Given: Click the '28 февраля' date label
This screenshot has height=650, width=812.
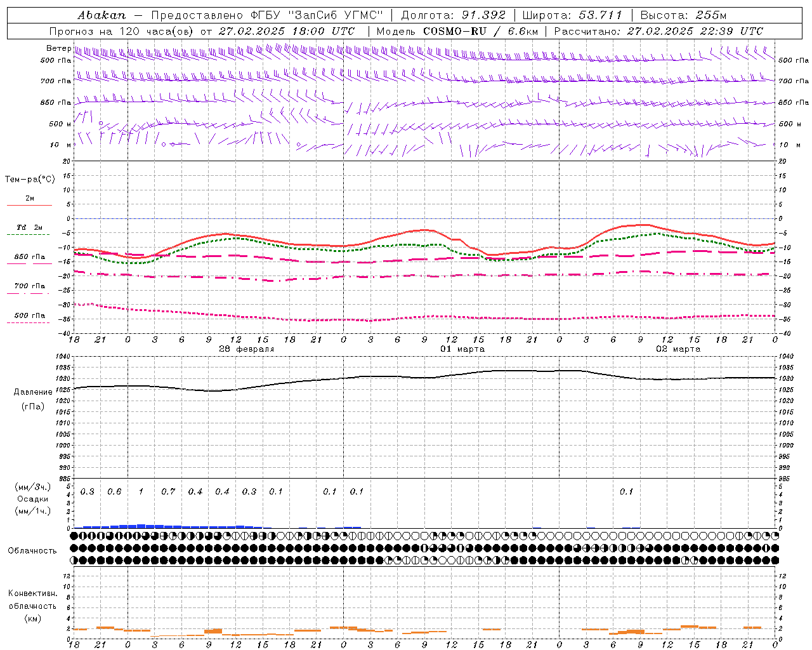Looking at the screenshot, I should tap(246, 349).
